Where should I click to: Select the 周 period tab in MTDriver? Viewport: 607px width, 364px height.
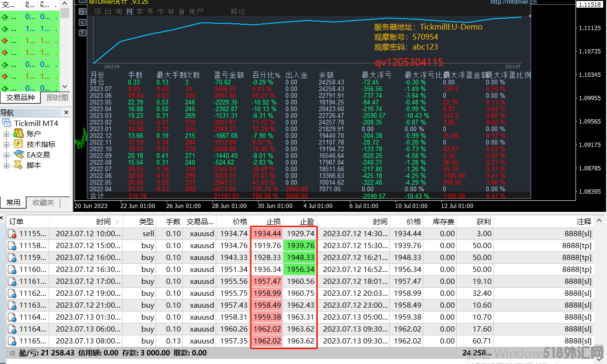tap(119, 11)
